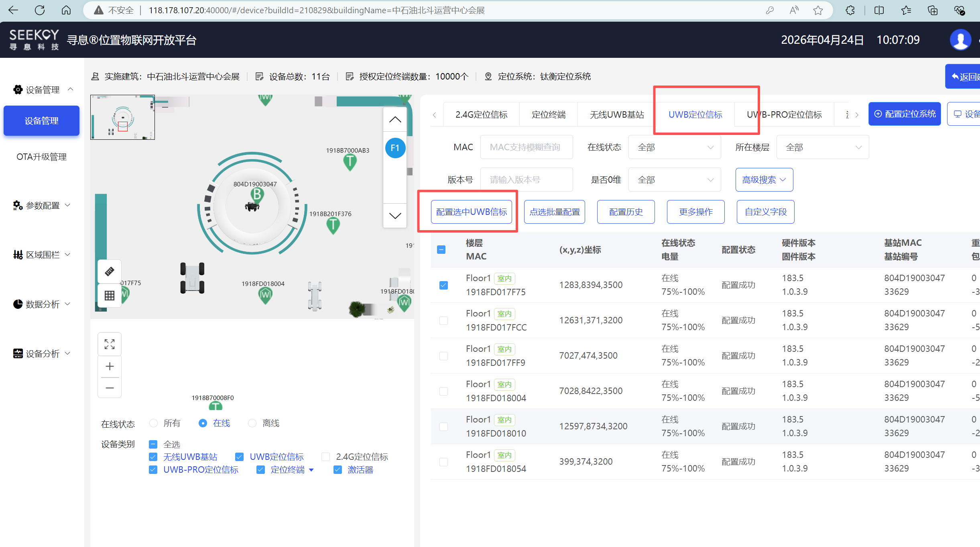Switch to the 无线UWB基站 tab

click(617, 115)
